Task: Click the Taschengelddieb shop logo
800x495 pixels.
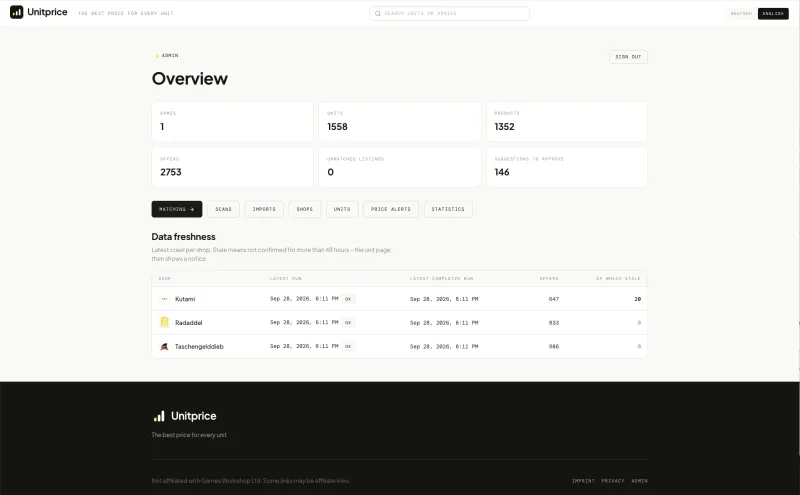Action: click(x=164, y=346)
